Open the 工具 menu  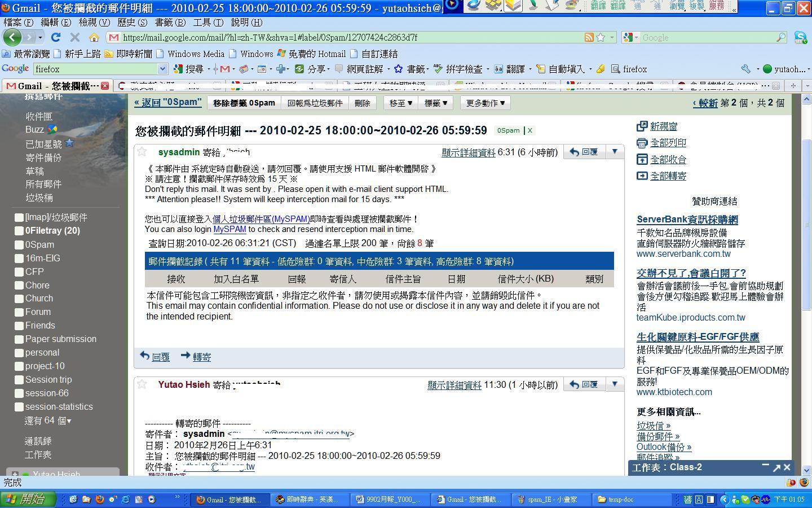point(208,23)
